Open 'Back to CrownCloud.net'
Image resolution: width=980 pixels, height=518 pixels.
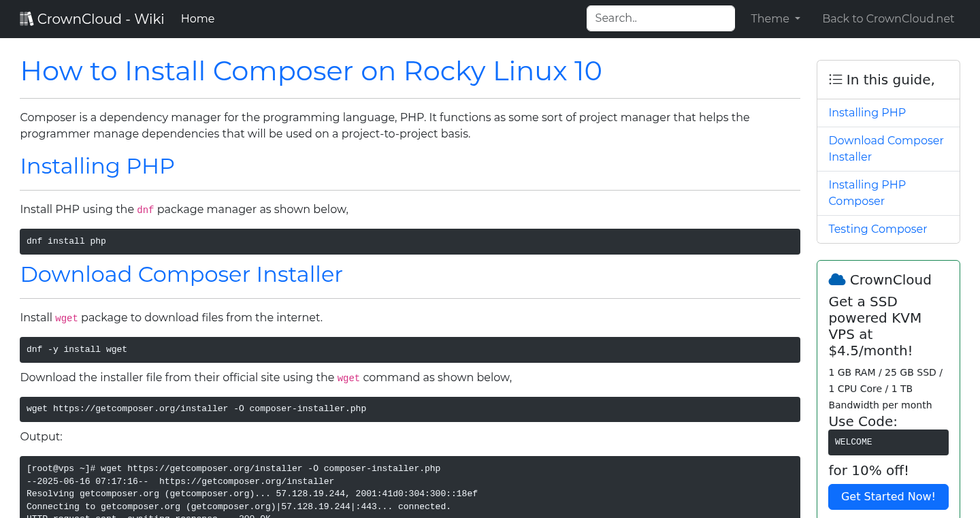click(888, 18)
